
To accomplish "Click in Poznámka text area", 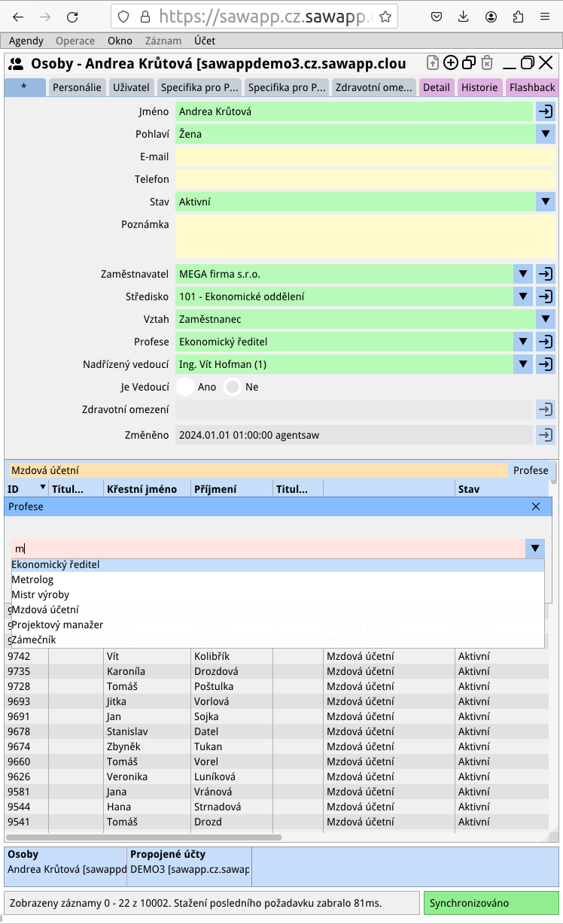I will [365, 236].
